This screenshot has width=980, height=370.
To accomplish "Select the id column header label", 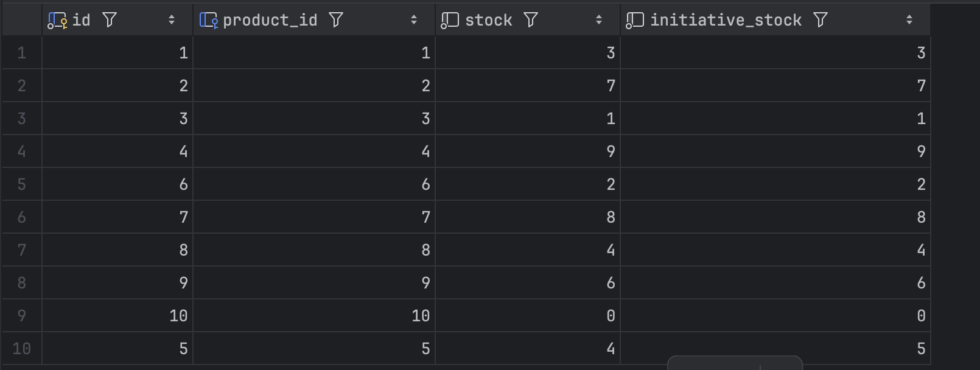I will 81,20.
